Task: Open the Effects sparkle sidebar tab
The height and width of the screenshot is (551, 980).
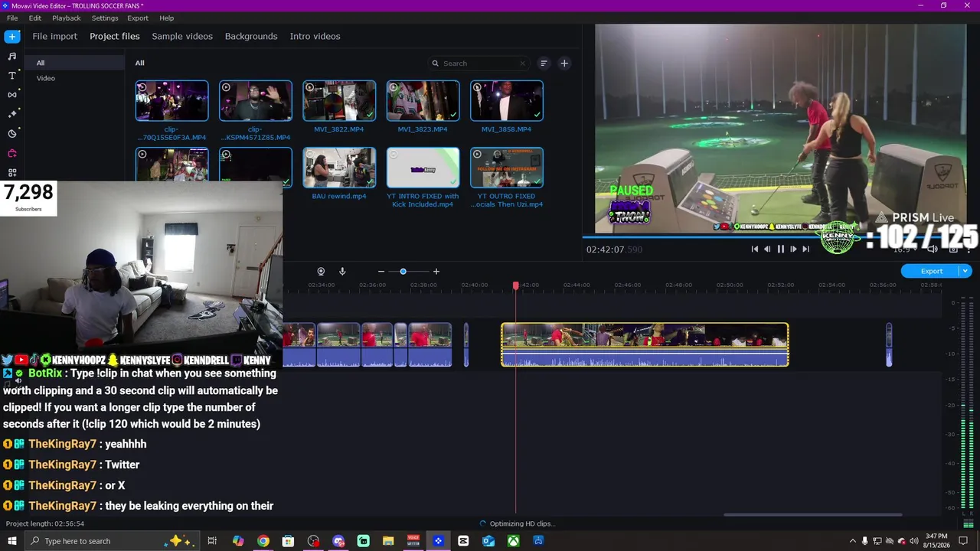Action: [12, 114]
